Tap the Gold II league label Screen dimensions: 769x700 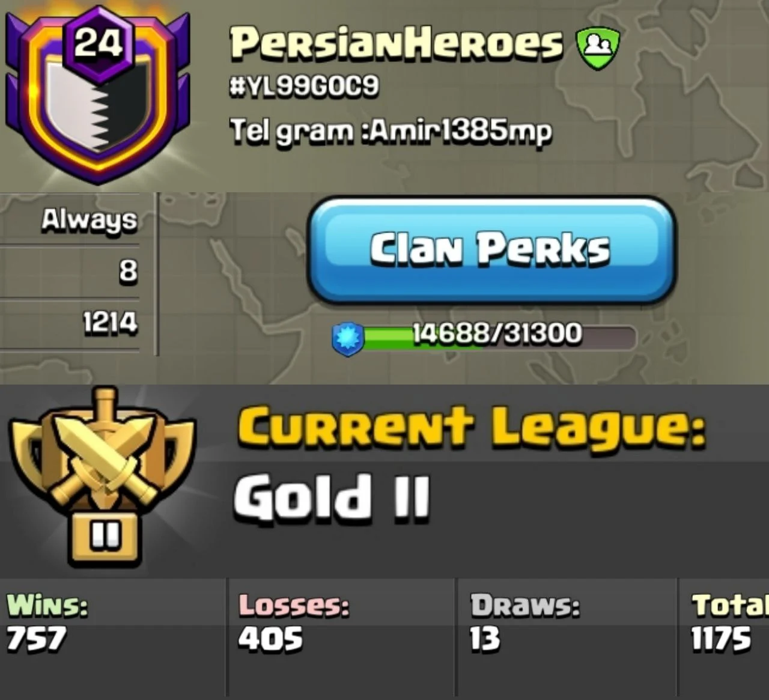coord(332,497)
